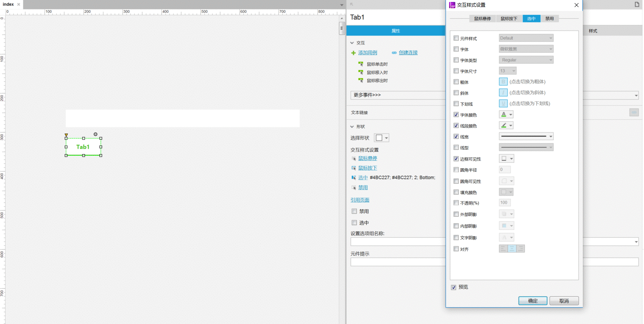
Task: Click the 创建连接 chain link icon
Action: pyautogui.click(x=394, y=53)
